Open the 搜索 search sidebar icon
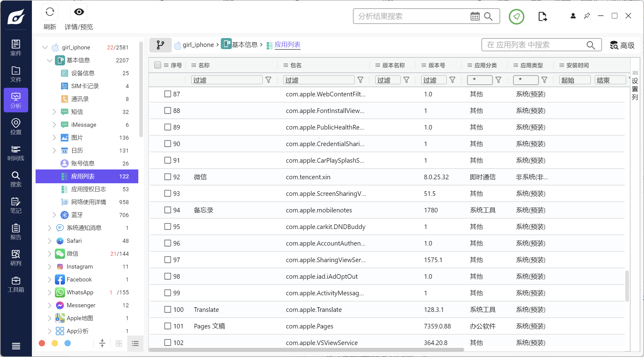The image size is (644, 357). (16, 179)
